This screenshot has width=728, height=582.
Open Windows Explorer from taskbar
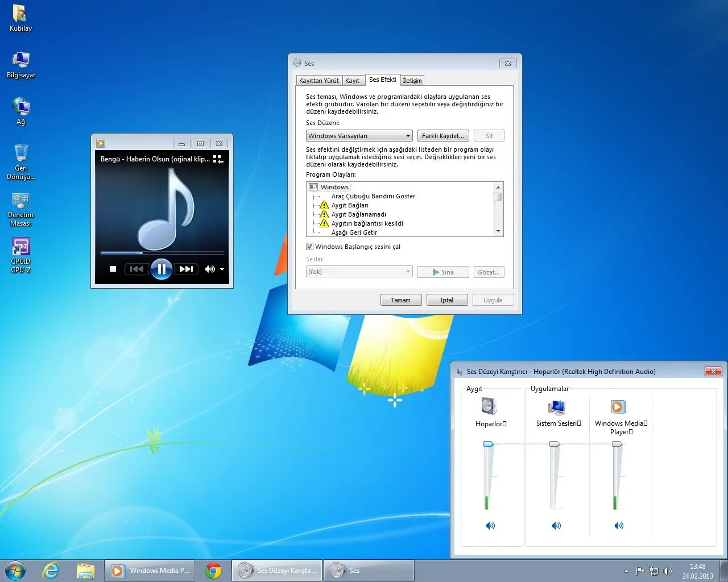pyautogui.click(x=85, y=571)
